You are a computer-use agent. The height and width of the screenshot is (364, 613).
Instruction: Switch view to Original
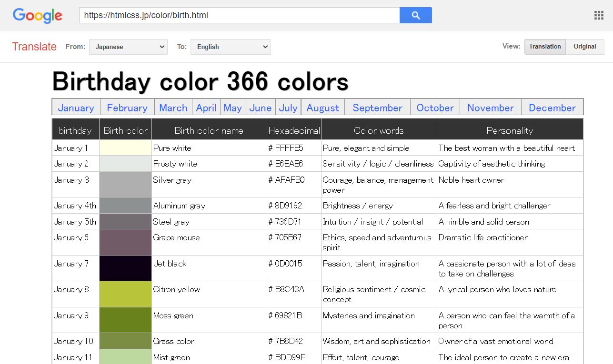click(584, 47)
